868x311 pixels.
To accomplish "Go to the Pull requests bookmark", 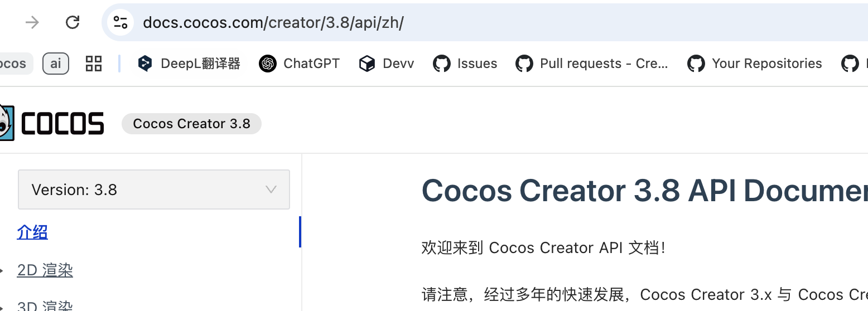I will click(592, 64).
